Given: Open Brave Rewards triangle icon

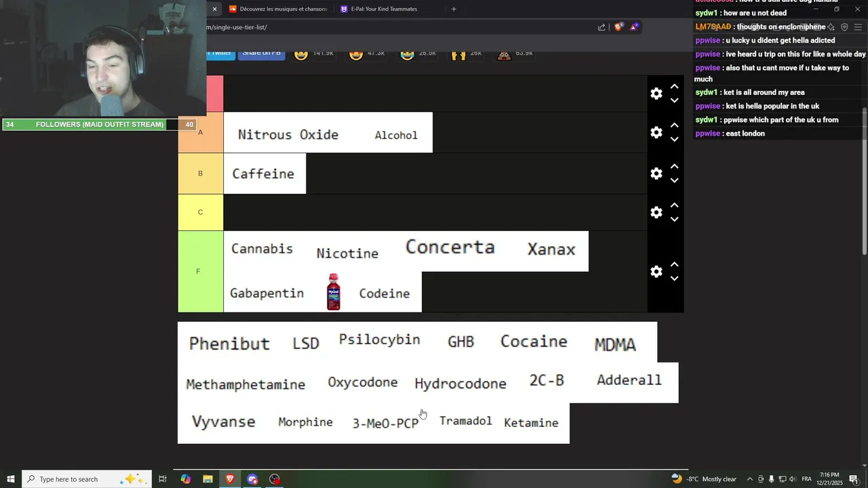Looking at the screenshot, I should [634, 27].
